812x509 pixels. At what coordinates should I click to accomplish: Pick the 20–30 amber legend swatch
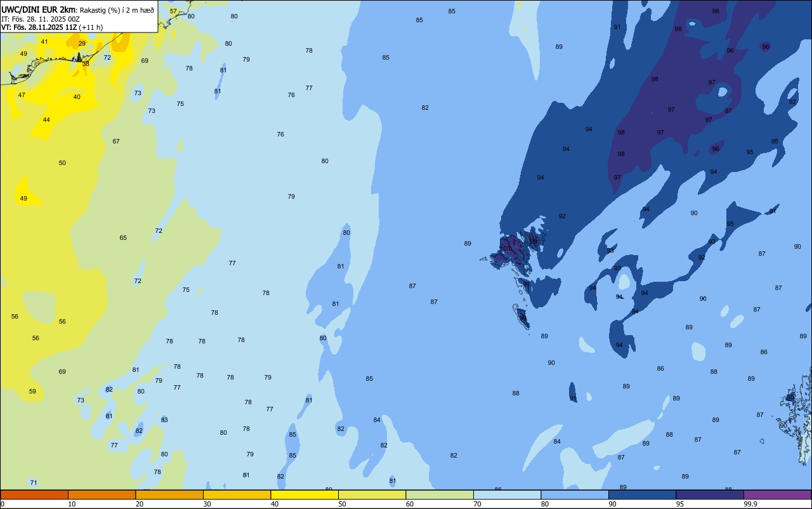click(x=169, y=494)
